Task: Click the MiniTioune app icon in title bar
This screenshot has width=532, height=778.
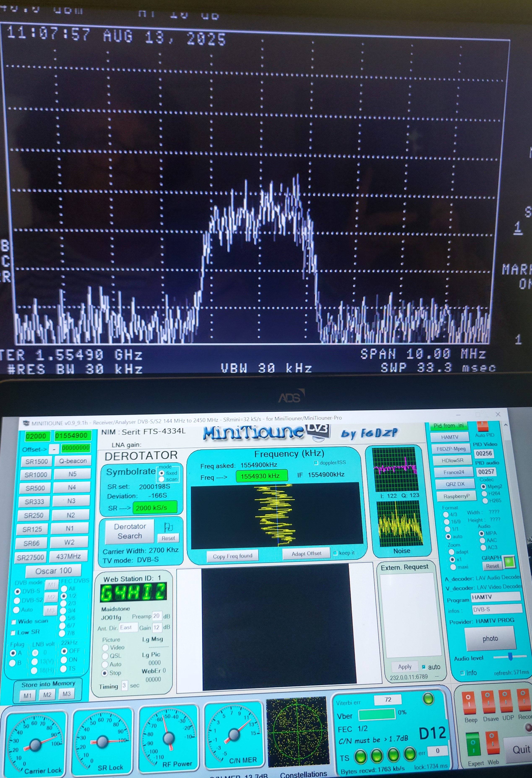Action: (x=26, y=423)
